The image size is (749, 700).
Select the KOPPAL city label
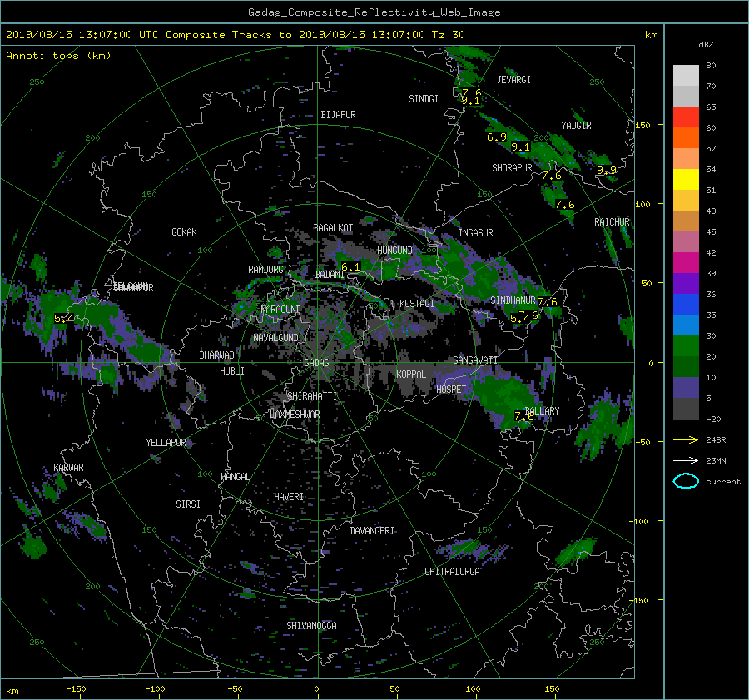tap(411, 375)
